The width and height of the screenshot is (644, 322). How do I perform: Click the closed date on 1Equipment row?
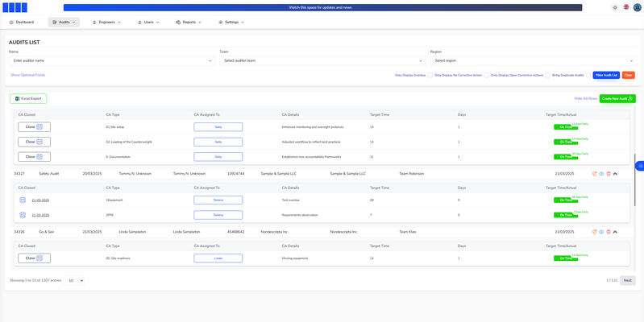[40, 200]
